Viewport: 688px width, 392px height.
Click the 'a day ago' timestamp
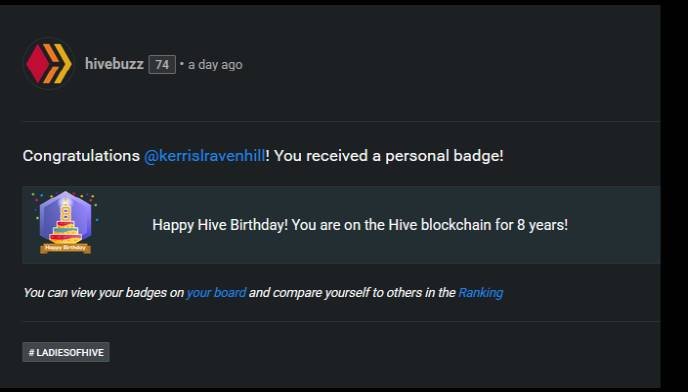tap(215, 65)
